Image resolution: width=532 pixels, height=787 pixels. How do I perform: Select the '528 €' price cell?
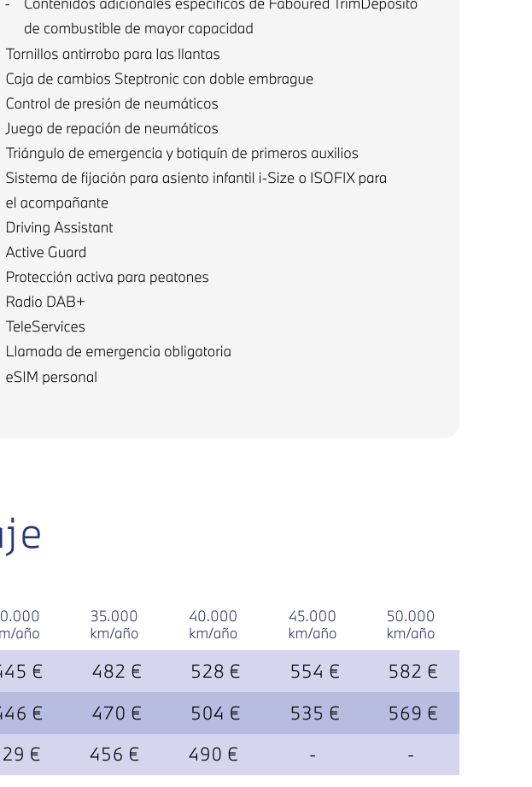click(215, 672)
